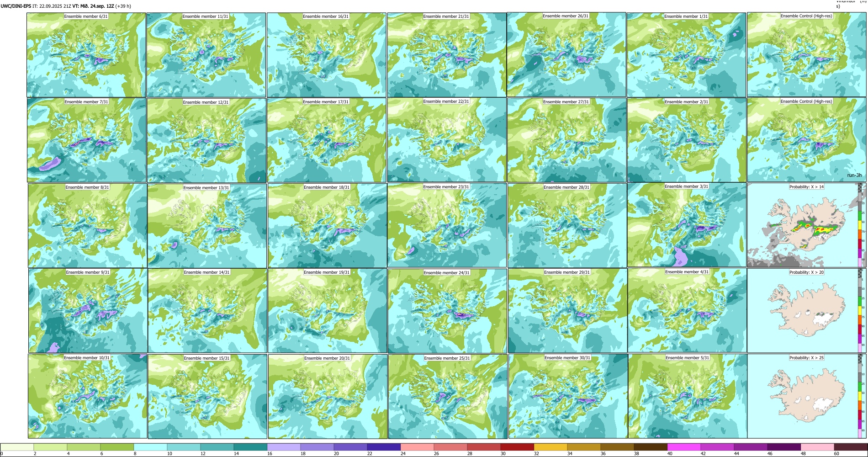Click the Ensemble member 26/31 map

[x=566, y=54]
